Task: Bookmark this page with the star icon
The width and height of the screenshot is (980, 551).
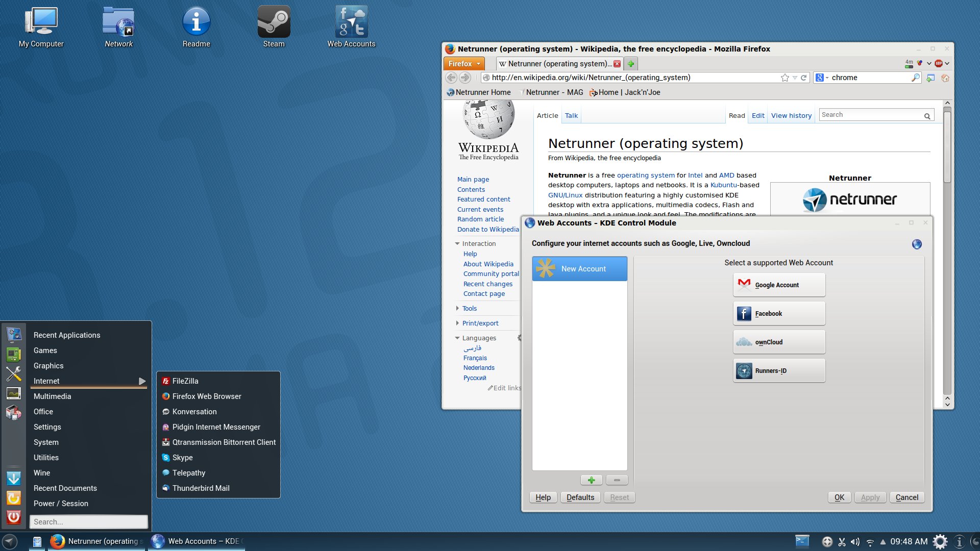Action: tap(785, 78)
